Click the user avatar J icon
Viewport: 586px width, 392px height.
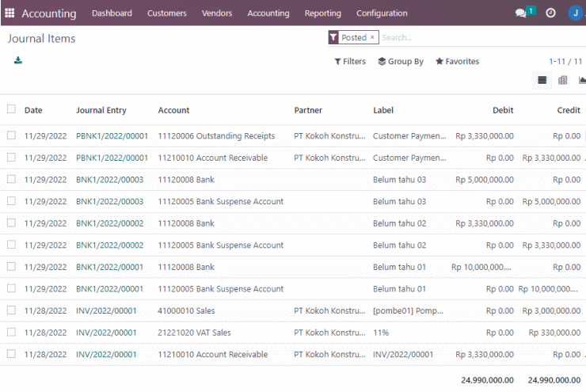tap(576, 13)
